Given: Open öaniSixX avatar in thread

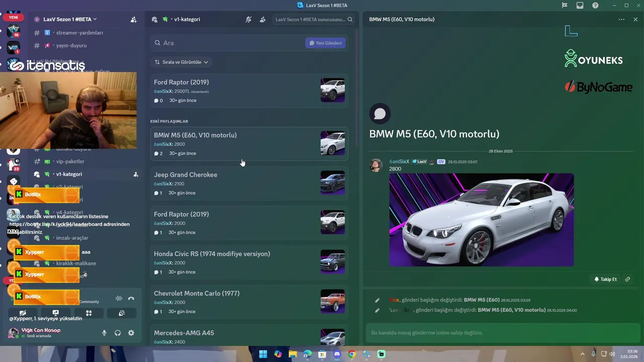Looking at the screenshot, I should click(x=376, y=165).
